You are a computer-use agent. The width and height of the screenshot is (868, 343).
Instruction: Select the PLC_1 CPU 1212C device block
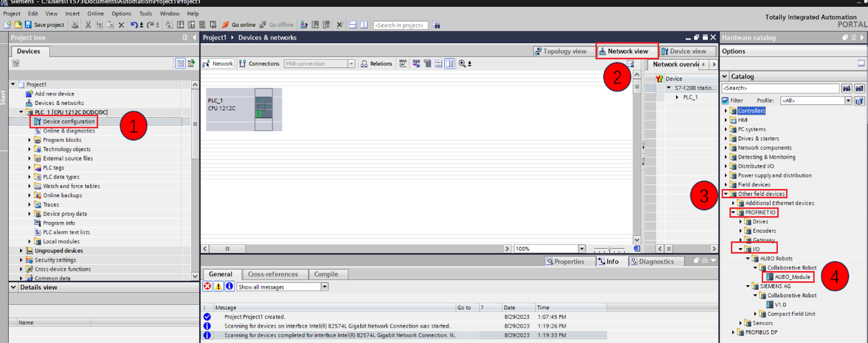point(244,109)
